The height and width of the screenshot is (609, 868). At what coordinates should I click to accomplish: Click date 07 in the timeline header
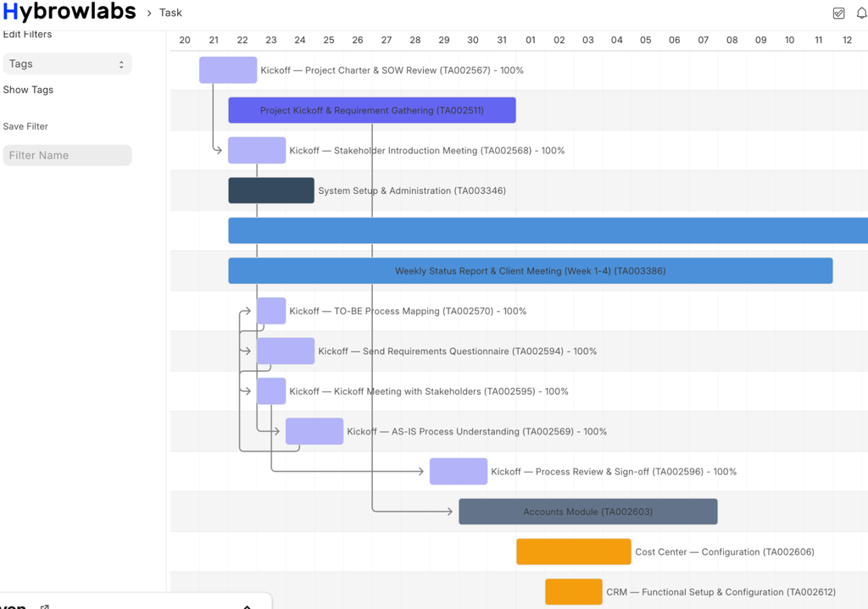[x=703, y=40]
